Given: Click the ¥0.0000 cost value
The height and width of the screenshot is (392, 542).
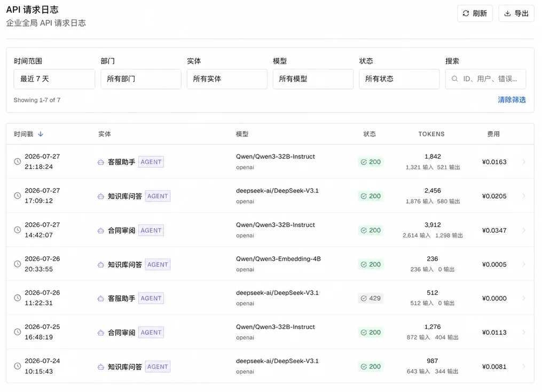Looking at the screenshot, I should pos(494,299).
